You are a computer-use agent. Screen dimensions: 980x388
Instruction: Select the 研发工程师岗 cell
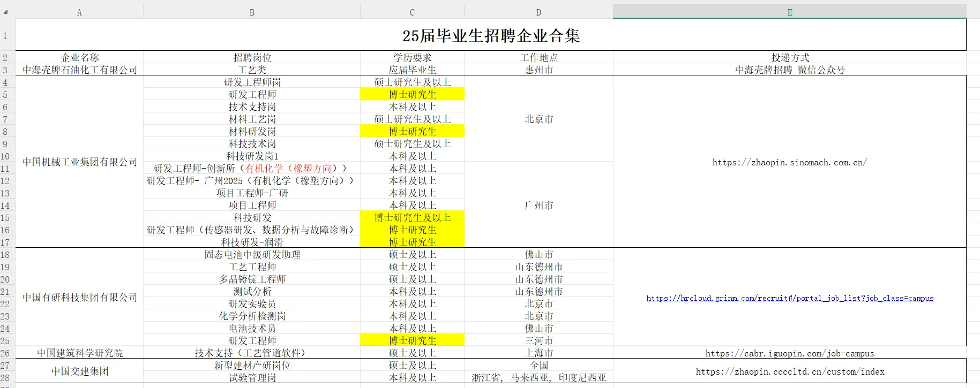click(252, 82)
